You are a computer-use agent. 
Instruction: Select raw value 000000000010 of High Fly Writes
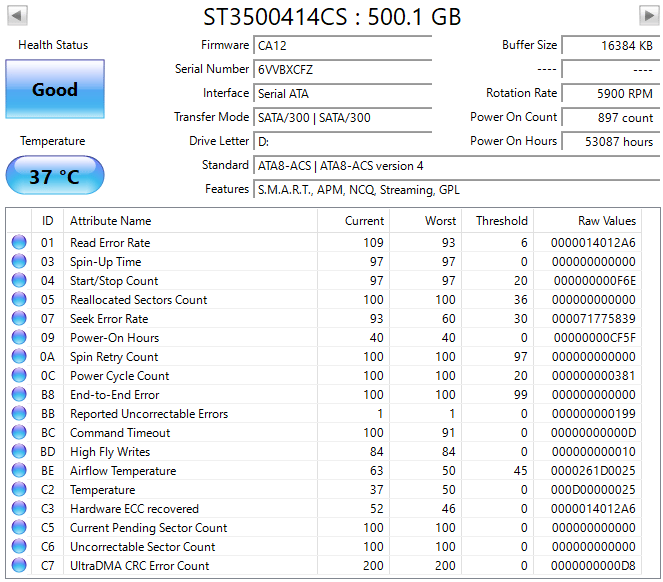coord(593,452)
